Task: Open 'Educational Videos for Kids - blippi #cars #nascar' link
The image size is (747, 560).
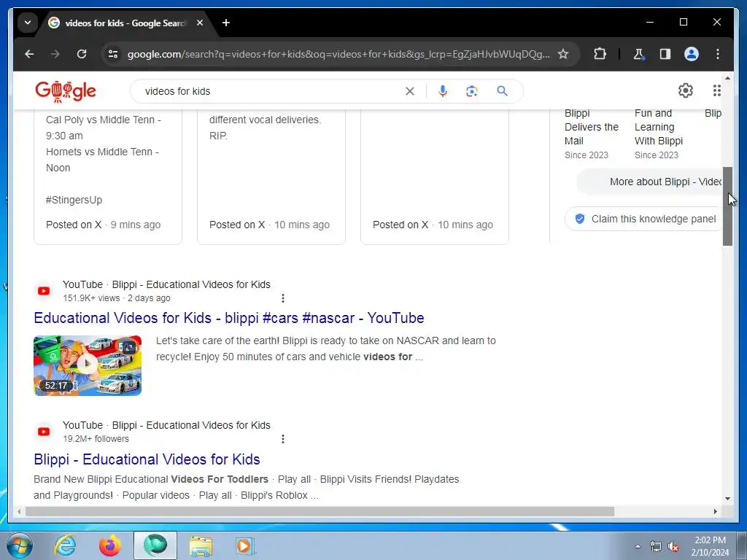Action: 228,318
